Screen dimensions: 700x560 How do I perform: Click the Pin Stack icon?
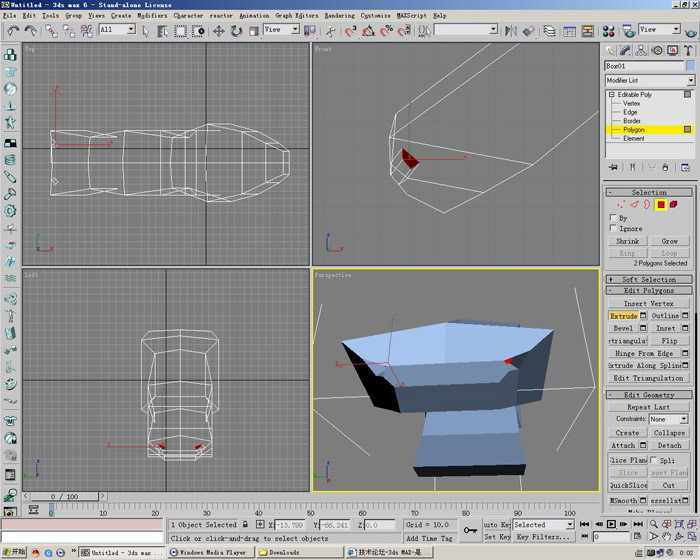click(x=613, y=168)
